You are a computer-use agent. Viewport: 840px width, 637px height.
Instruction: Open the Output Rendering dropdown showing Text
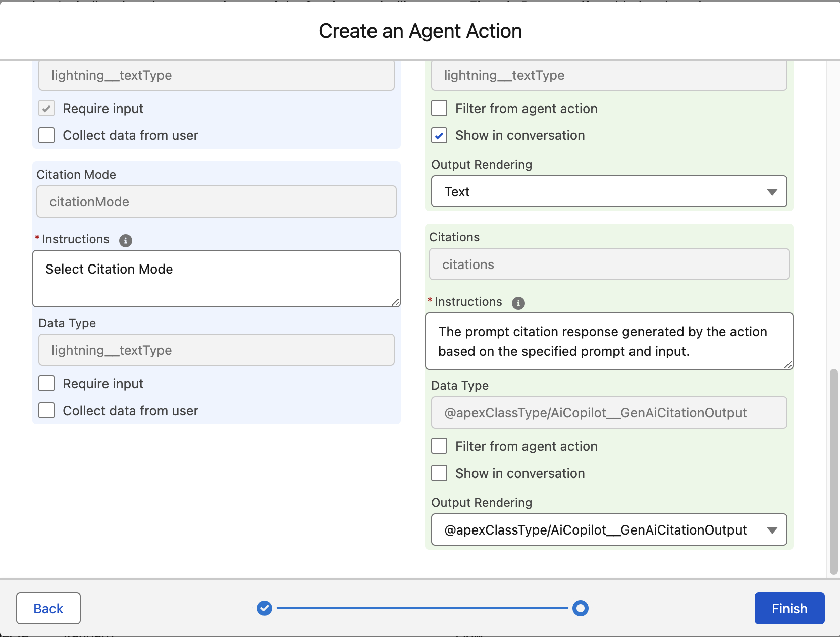tap(609, 192)
